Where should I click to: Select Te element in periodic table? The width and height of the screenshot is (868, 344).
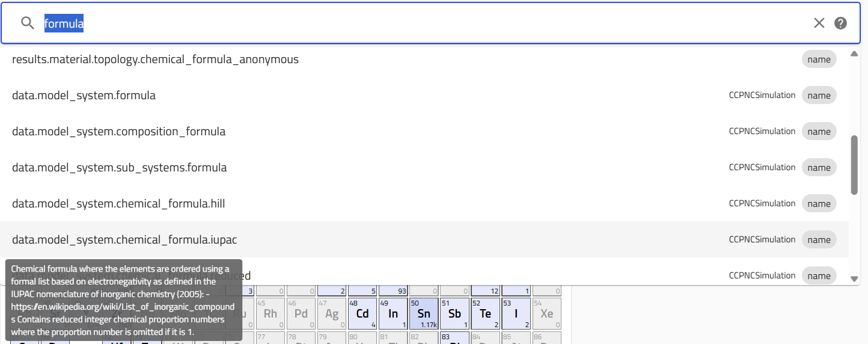(x=486, y=313)
